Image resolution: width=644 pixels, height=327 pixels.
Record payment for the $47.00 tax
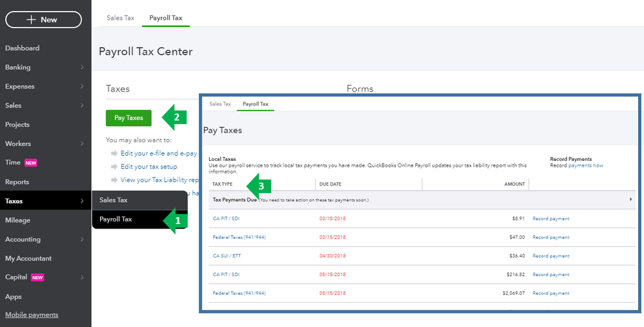click(551, 237)
